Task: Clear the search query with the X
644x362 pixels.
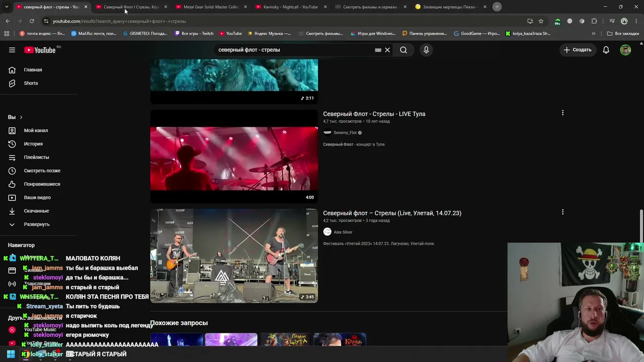Action: tap(387, 50)
